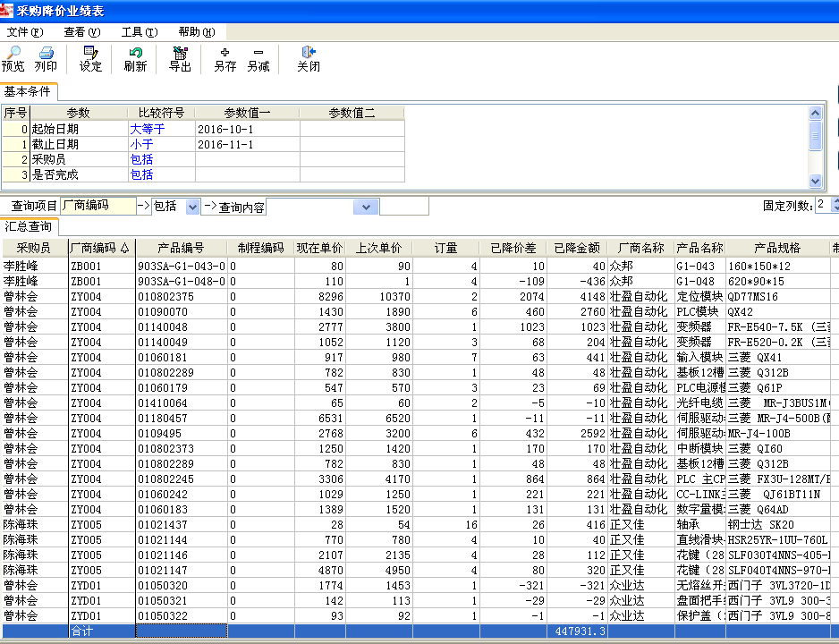Click the 参数 header in conditions table
Image resolution: width=839 pixels, height=644 pixels.
pos(79,113)
